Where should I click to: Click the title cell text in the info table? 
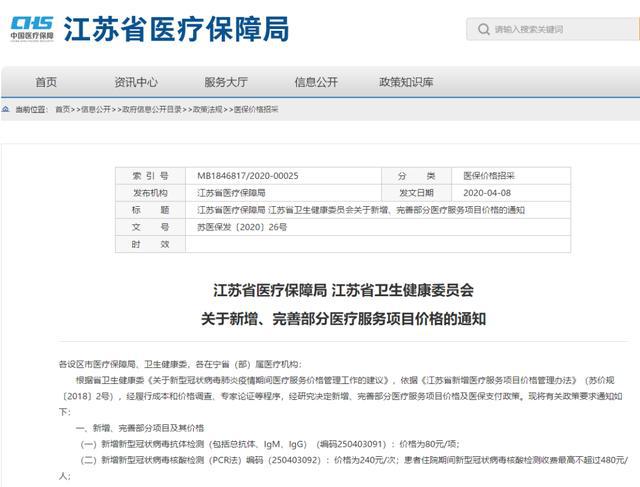361,210
